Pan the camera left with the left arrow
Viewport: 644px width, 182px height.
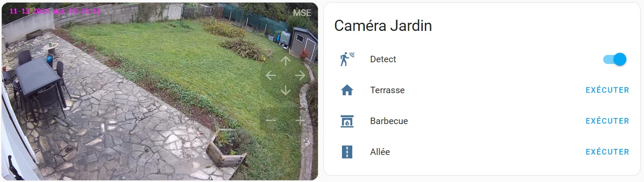click(x=271, y=76)
